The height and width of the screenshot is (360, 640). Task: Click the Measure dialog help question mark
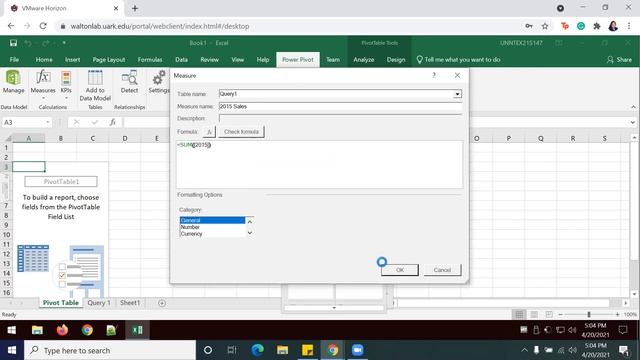[x=434, y=75]
